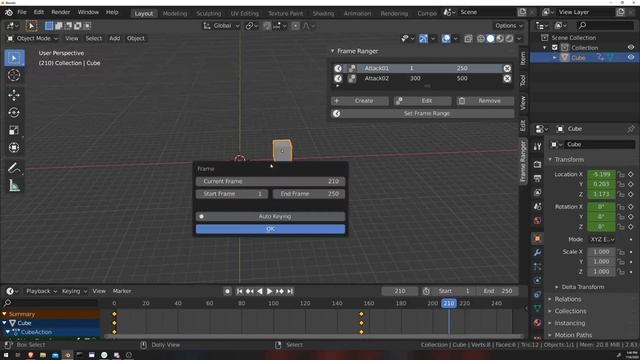Image resolution: width=640 pixels, height=360 pixels.
Task: Toggle Collection checkbox in outliner
Action: 554,47
